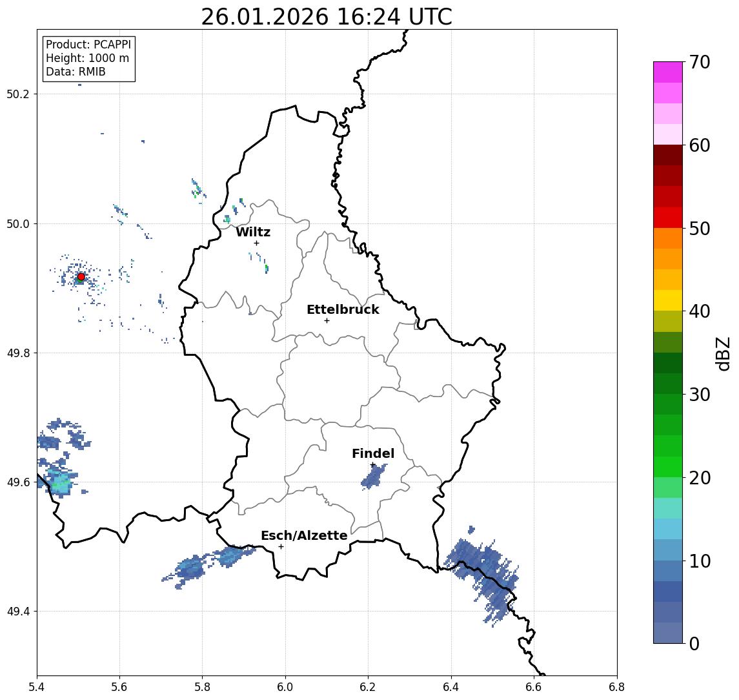
Task: Click the longitude tick label 5.4
Action: (37, 687)
